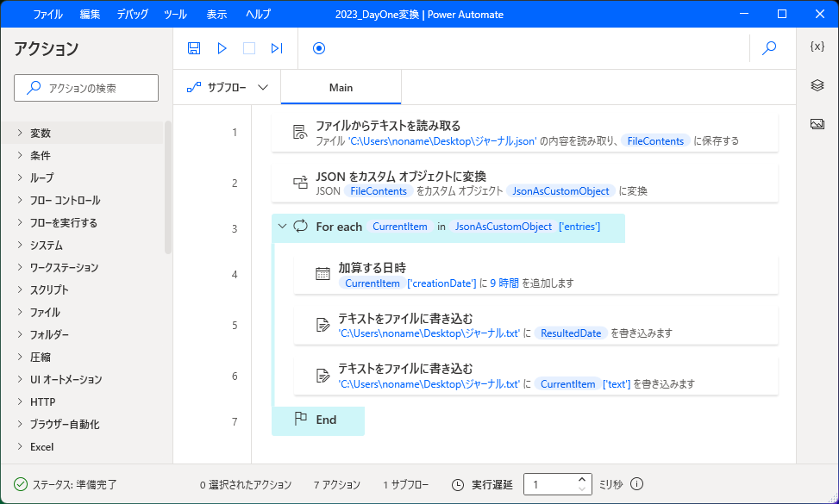Expand the 条件 action group
Viewport: 839px width, 504px height.
click(x=20, y=155)
